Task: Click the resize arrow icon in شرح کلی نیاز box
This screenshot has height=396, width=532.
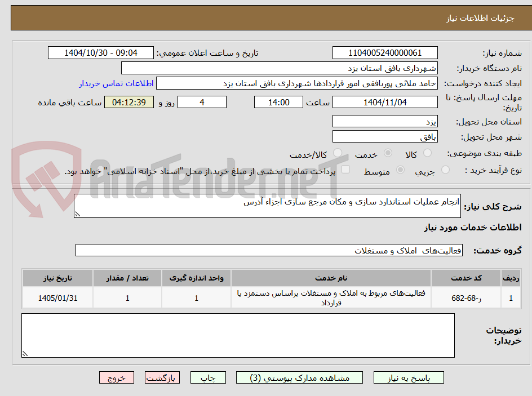Action: point(77,212)
